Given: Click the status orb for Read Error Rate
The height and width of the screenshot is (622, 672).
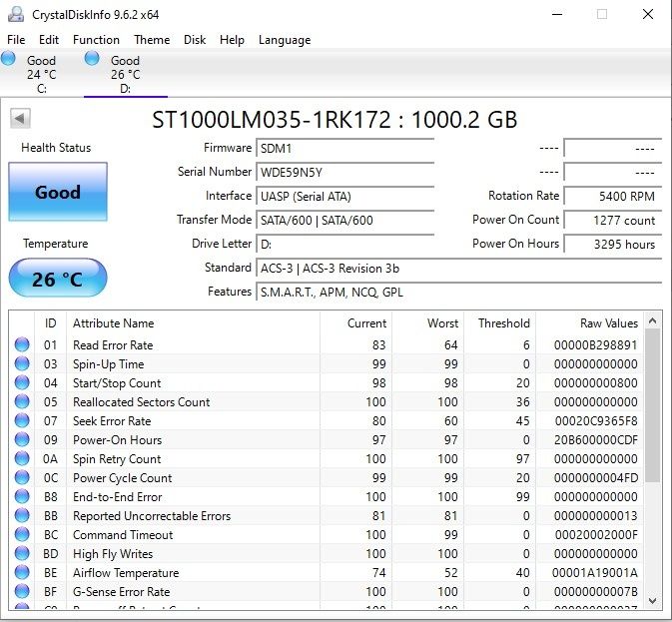Looking at the screenshot, I should 22,345.
